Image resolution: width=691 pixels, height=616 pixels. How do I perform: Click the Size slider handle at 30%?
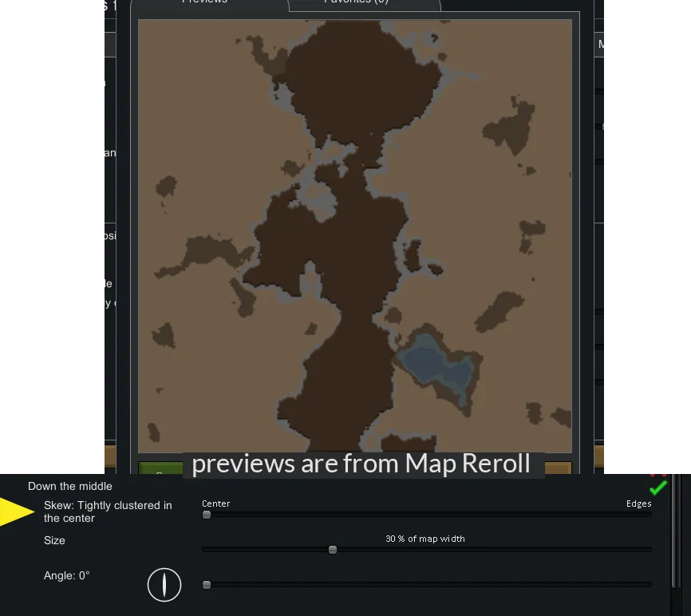333,550
